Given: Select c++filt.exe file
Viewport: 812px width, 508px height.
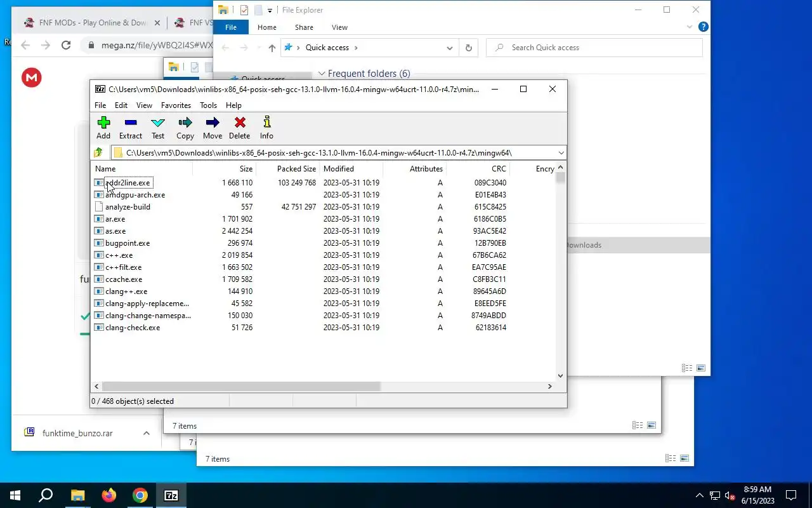Looking at the screenshot, I should click(123, 267).
